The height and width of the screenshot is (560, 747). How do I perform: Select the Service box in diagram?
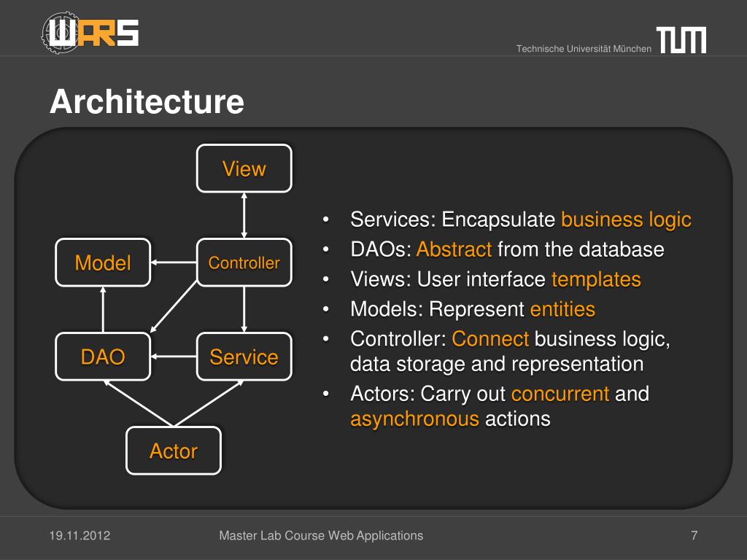pyautogui.click(x=244, y=357)
